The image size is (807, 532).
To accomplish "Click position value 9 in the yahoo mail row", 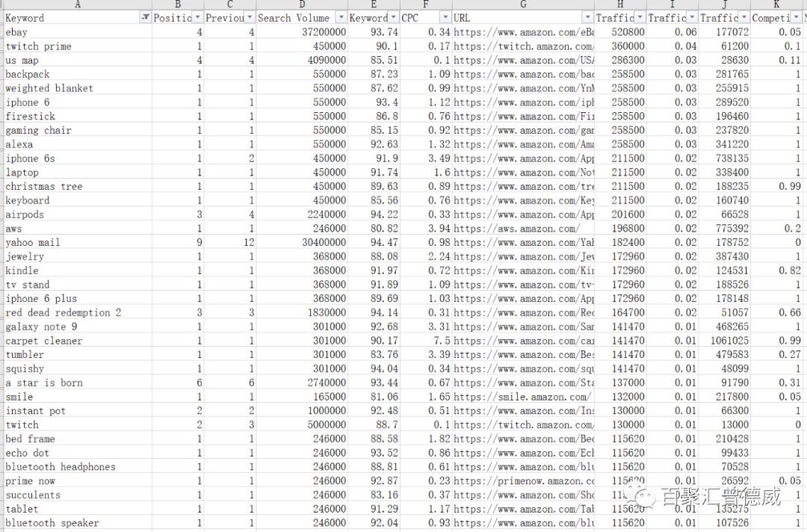I will pos(178,242).
